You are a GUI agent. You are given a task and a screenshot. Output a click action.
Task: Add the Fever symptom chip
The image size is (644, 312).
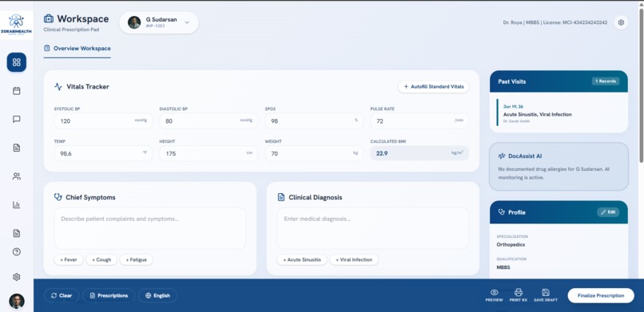click(x=69, y=260)
